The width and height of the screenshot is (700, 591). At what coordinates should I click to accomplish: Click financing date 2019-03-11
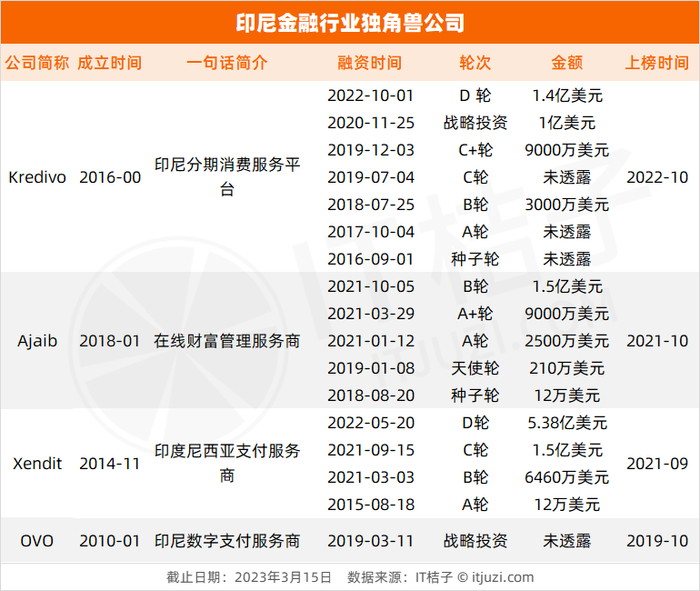tap(371, 541)
